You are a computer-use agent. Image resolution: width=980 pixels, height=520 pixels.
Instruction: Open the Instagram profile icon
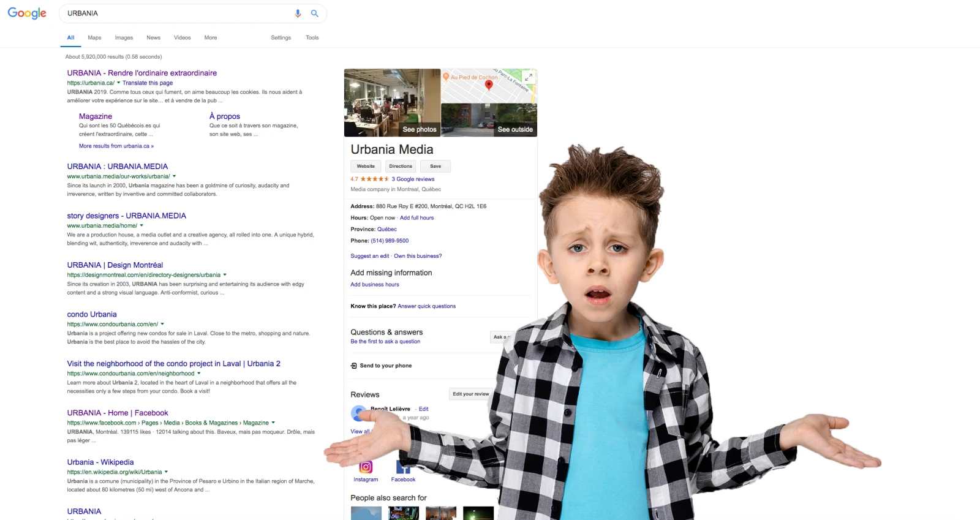click(366, 467)
